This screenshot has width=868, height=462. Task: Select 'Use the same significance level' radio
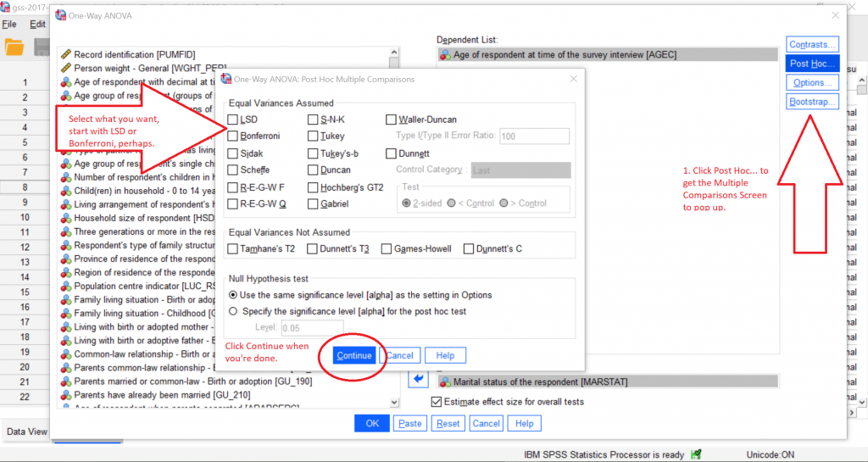pyautogui.click(x=233, y=295)
